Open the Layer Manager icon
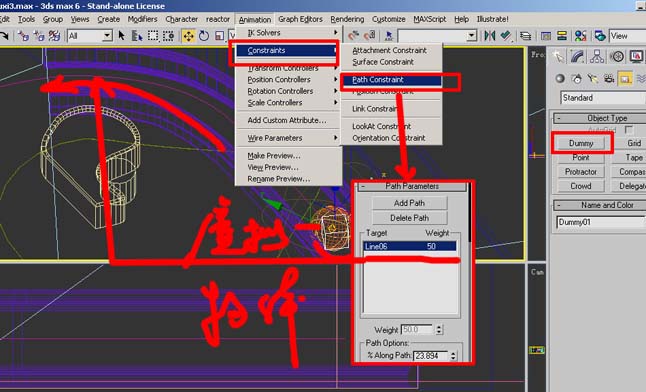Viewport: 646px width, 392px height. click(525, 36)
